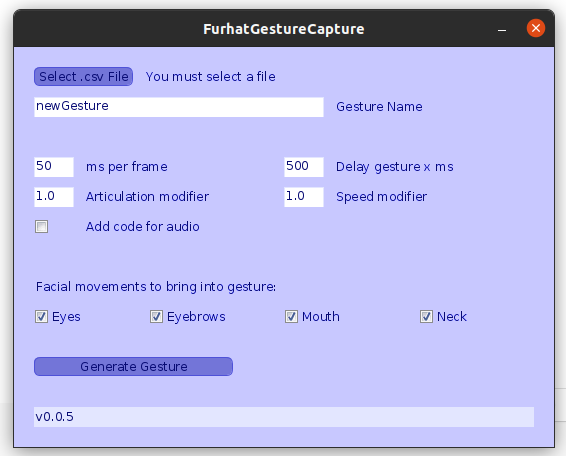This screenshot has width=566, height=456.
Task: Uncheck the Eyes checkbox
Action: pos(42,317)
